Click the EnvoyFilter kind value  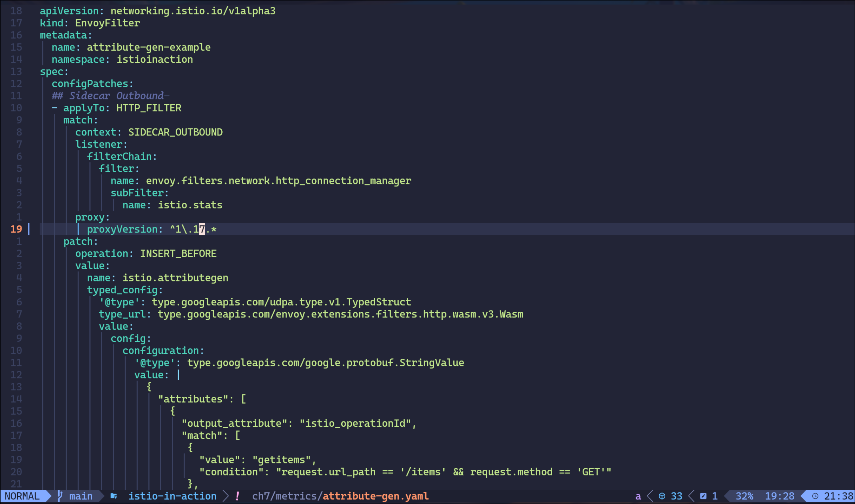click(108, 23)
